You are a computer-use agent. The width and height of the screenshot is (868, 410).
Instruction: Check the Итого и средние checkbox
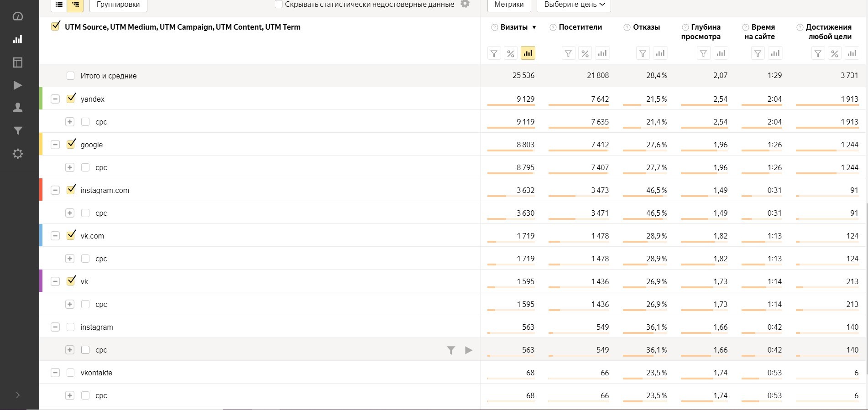pyautogui.click(x=70, y=76)
